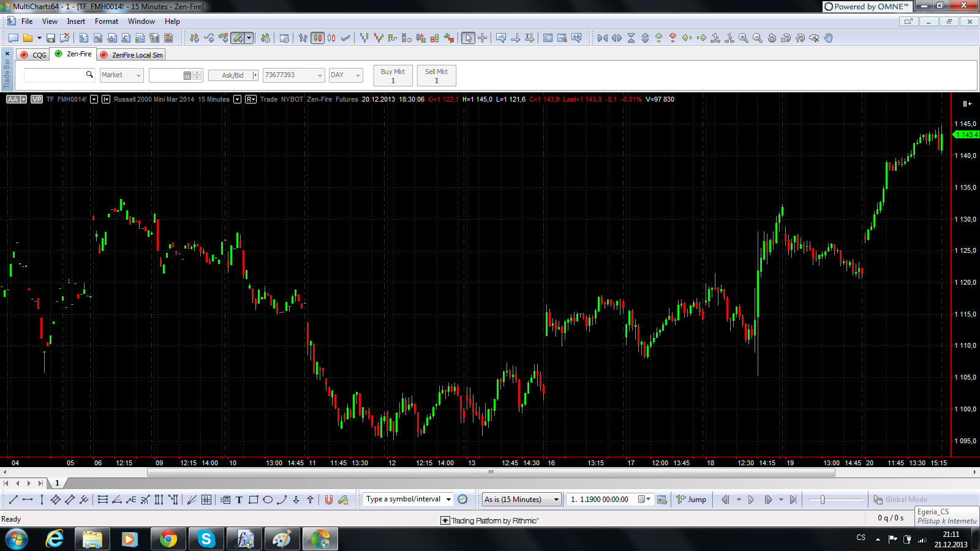Toggle the VP button in chart status line
This screenshot has height=551, width=980.
click(x=37, y=99)
